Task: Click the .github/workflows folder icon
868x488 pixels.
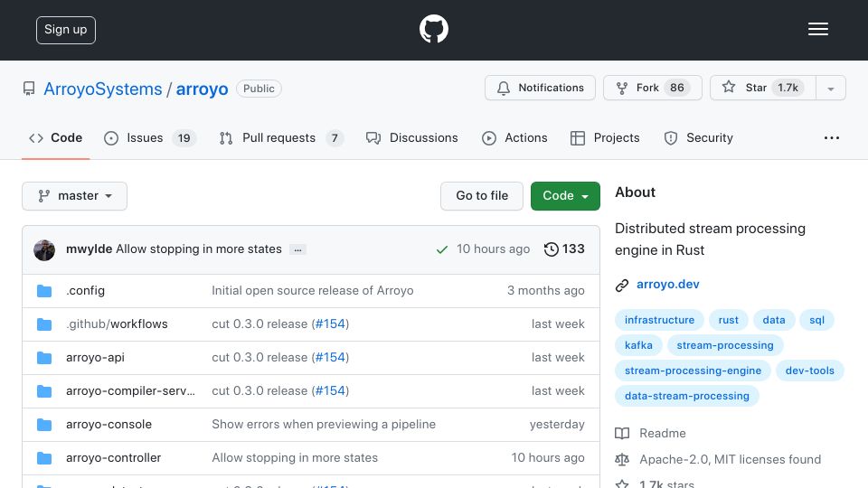Action: (44, 324)
